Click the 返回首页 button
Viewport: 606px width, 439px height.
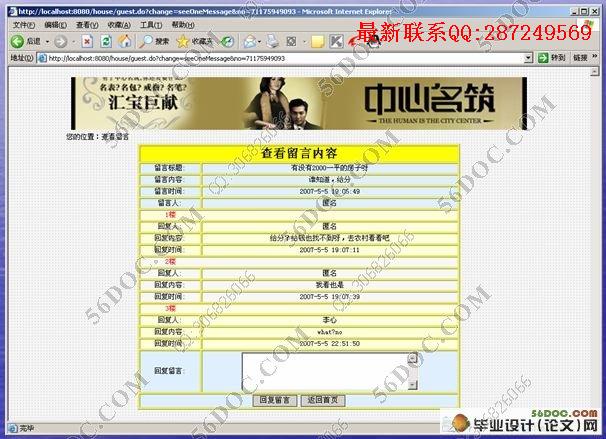323,400
